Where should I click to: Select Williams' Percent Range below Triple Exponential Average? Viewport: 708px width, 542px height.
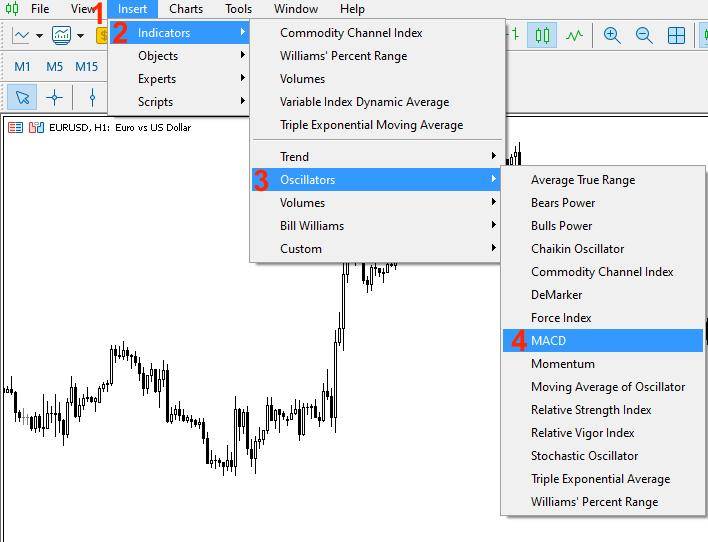pos(603,502)
